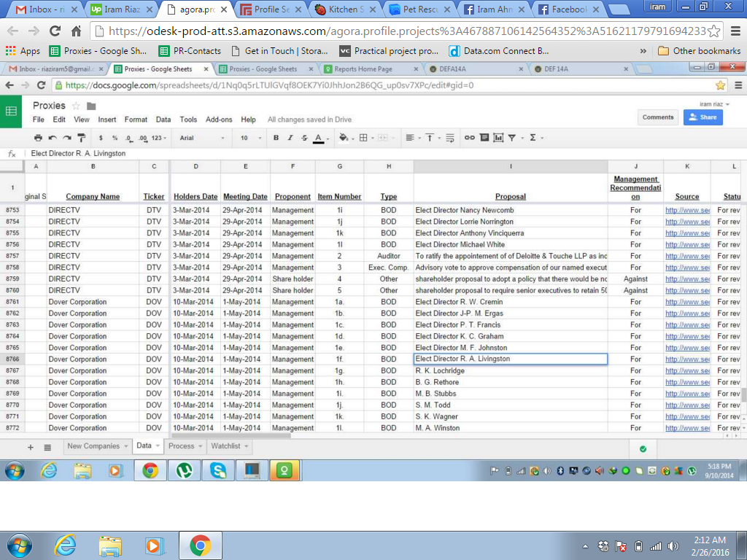Viewport: 747px width, 560px height.
Task: Open the Data sheet tab dropdown arrow
Action: pyautogui.click(x=158, y=446)
